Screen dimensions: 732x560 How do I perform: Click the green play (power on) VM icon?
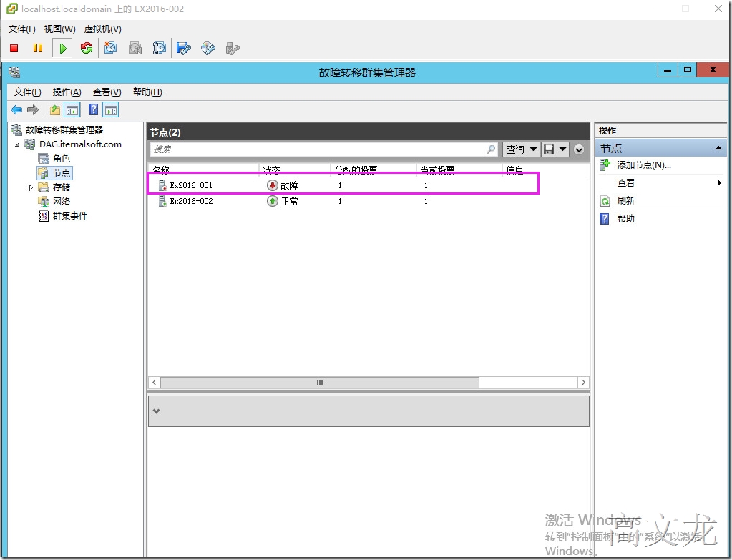coord(62,48)
